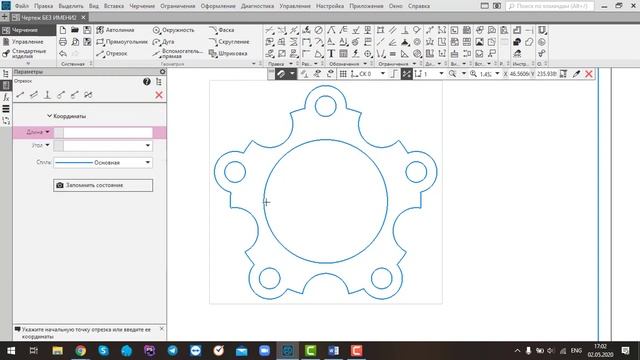Switch to Чертеж БЕЗ ИМЕНИ2 document tab
The image size is (640, 360).
pos(49,18)
